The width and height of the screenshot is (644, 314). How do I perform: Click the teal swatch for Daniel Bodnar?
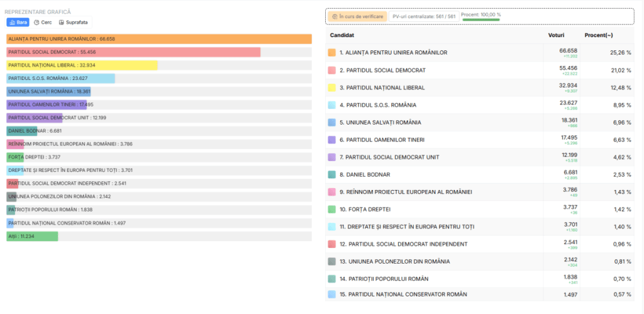pyautogui.click(x=332, y=175)
